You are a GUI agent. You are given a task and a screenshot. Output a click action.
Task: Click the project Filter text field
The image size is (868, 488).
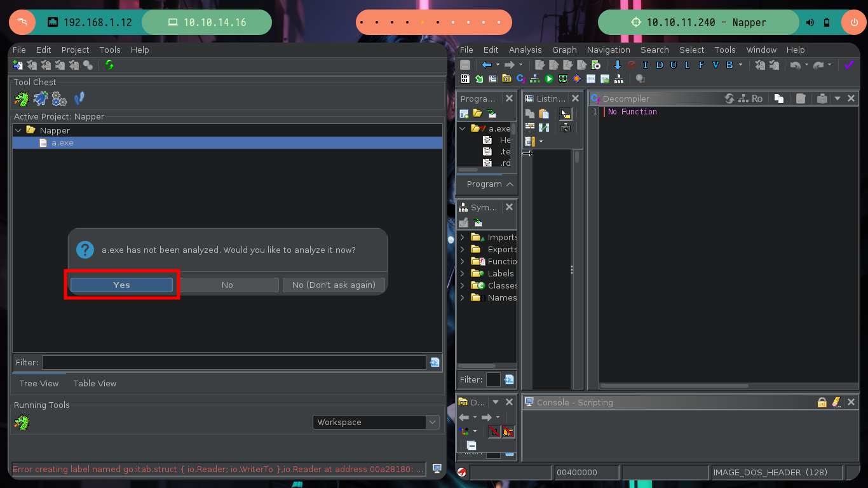pos(234,362)
